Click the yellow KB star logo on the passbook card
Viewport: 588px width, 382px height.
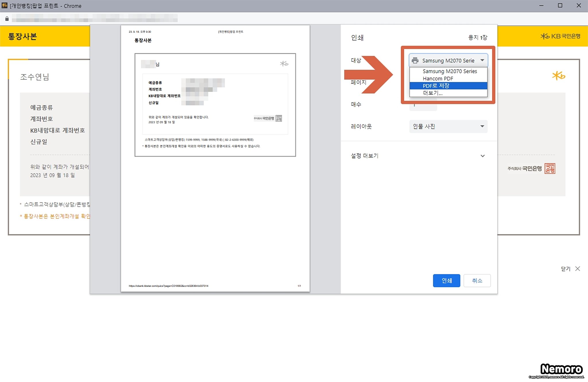pos(558,76)
